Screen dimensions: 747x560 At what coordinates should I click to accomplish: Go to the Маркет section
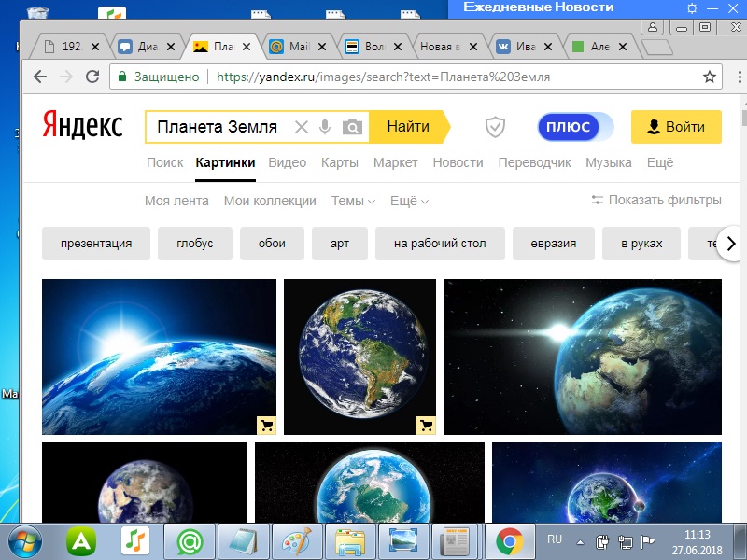pyautogui.click(x=395, y=162)
